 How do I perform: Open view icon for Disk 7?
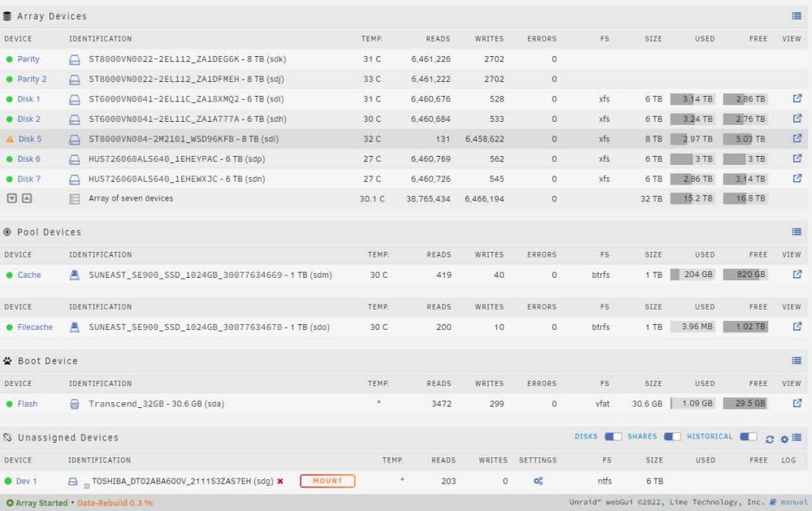[797, 178]
